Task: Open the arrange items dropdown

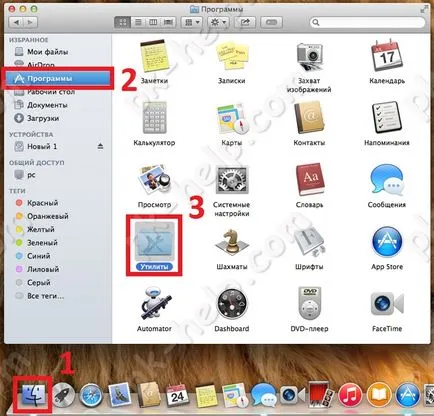Action: (192, 22)
